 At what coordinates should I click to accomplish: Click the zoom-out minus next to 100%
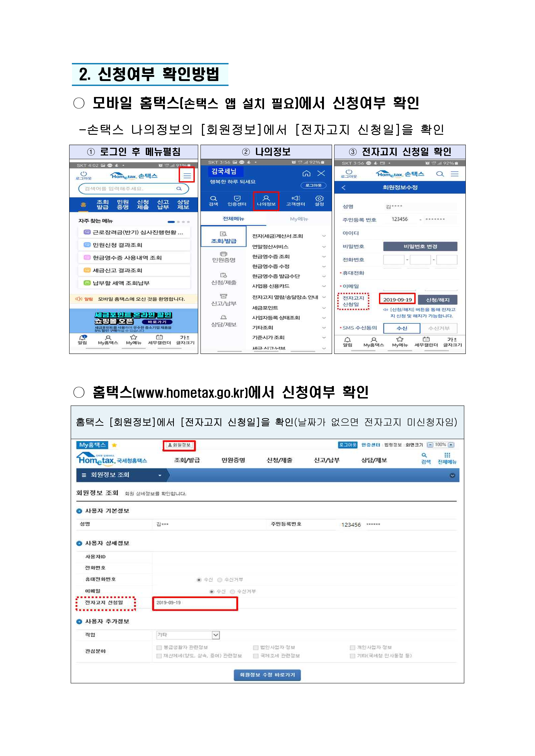coord(430,445)
